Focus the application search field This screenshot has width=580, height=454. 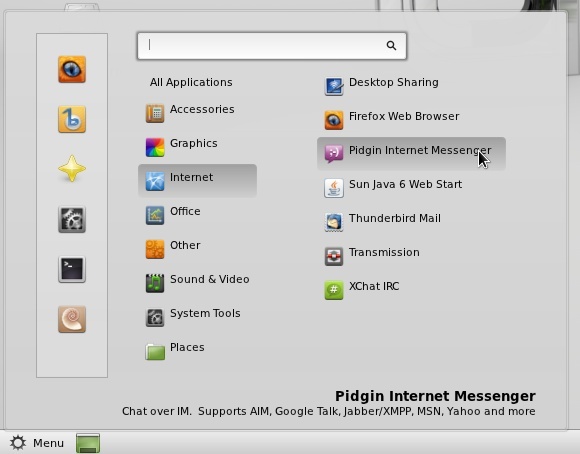(272, 46)
